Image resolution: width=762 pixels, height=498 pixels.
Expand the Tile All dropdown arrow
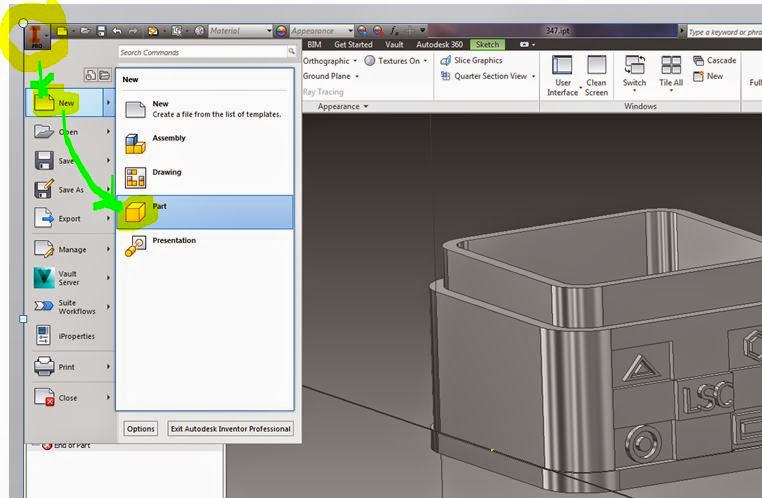(x=671, y=90)
